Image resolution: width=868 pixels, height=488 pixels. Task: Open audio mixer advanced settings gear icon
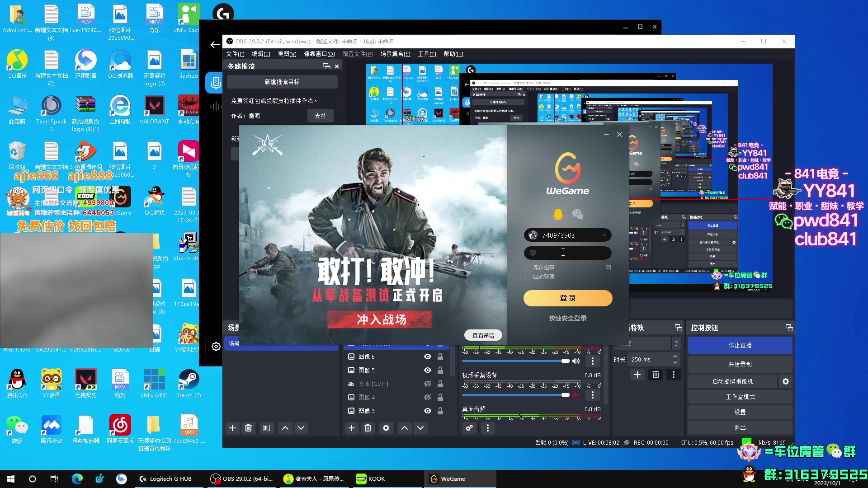tap(469, 428)
